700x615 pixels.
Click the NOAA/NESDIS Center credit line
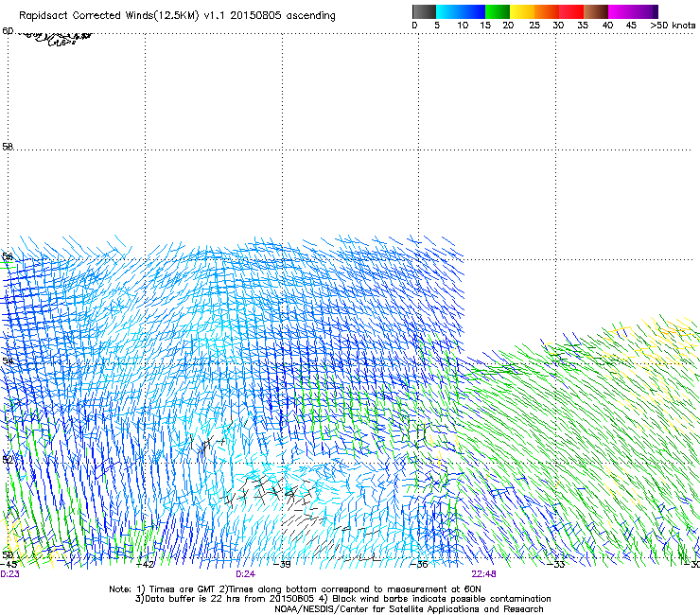coord(409,609)
